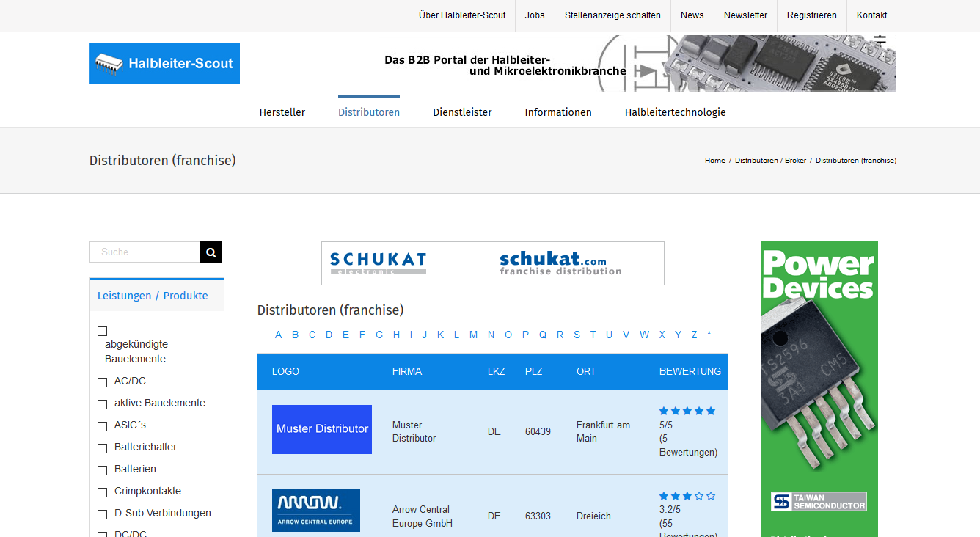Click the header banner with circuit board

[x=640, y=64]
